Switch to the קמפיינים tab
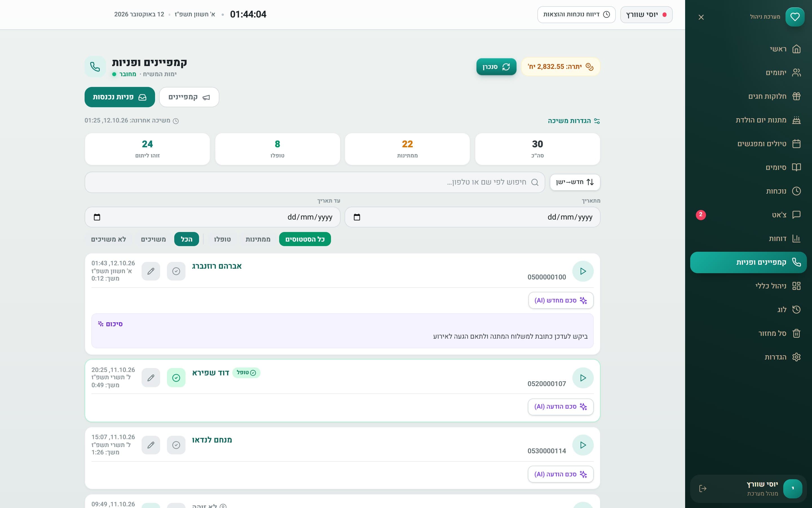812x508 pixels. click(189, 97)
